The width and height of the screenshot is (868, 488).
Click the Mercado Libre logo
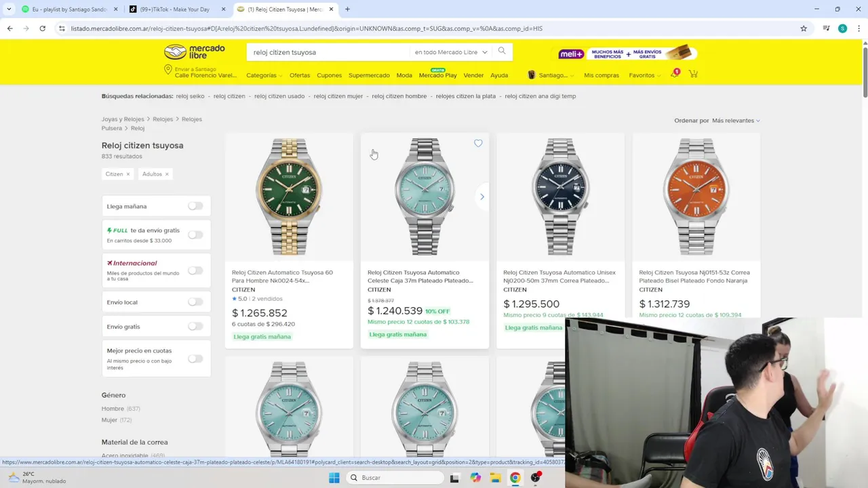pyautogui.click(x=195, y=52)
